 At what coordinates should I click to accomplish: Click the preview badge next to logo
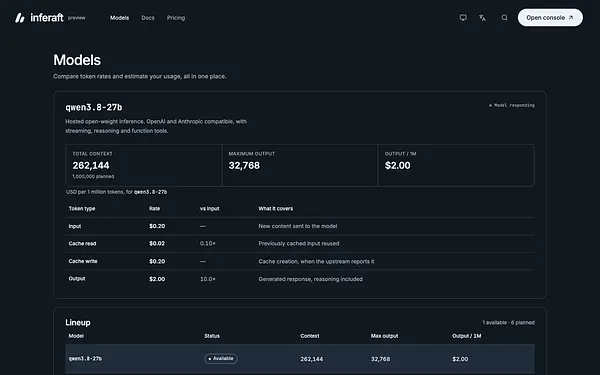pos(77,18)
